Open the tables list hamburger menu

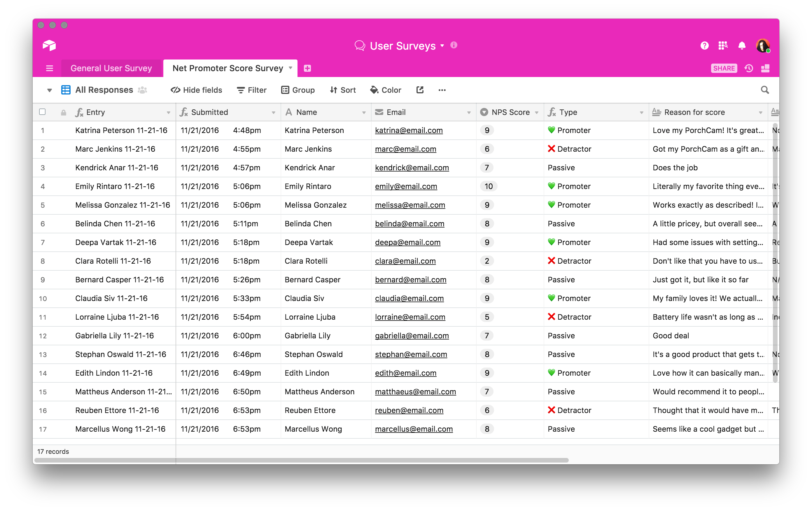(x=50, y=69)
